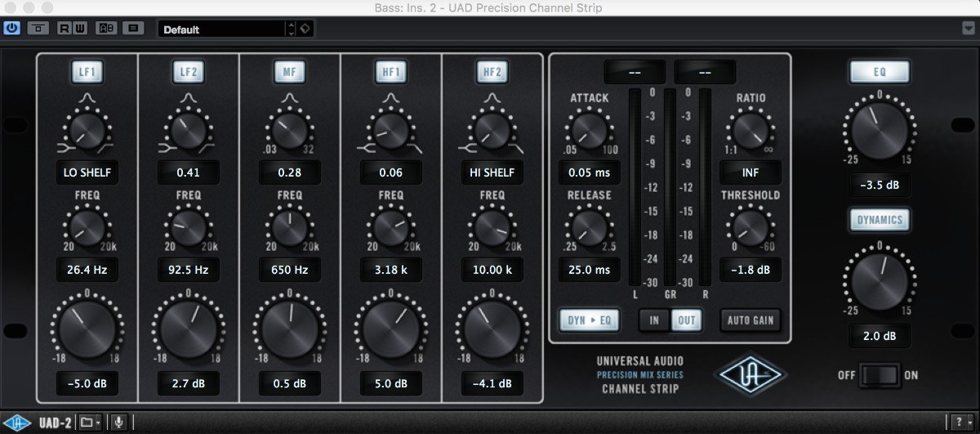
Task: Click the MF gain knob
Action: 290,329
